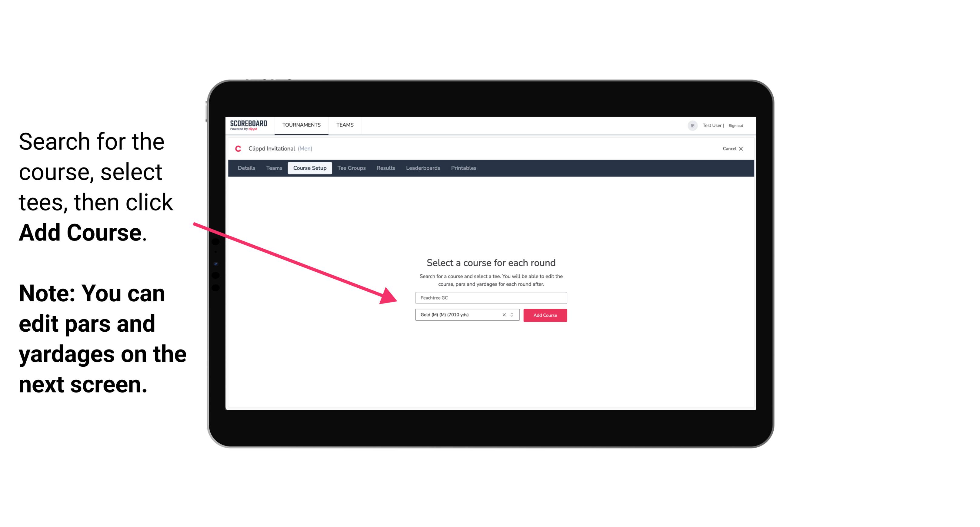Click the Leaderboards tab icon
Viewport: 980px width, 527px height.
coord(422,168)
